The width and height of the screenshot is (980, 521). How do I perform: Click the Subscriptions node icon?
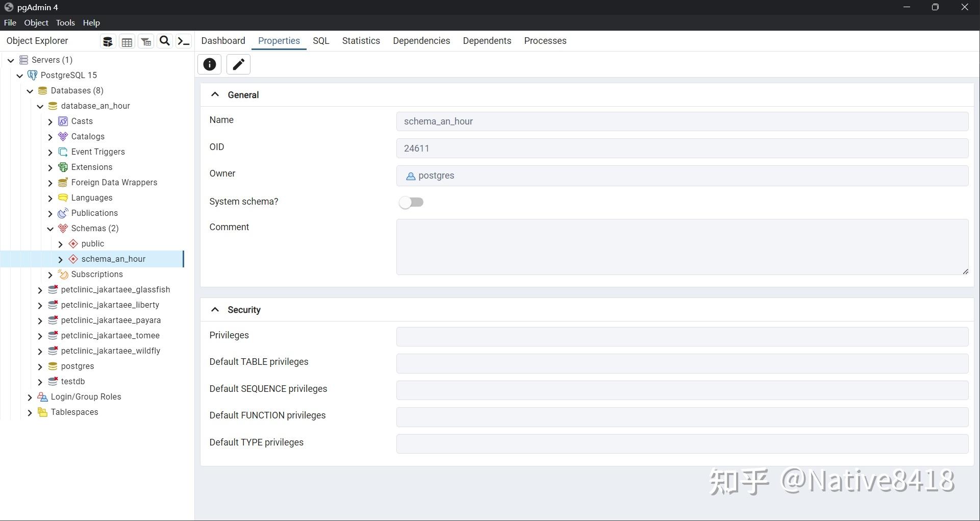pos(63,274)
